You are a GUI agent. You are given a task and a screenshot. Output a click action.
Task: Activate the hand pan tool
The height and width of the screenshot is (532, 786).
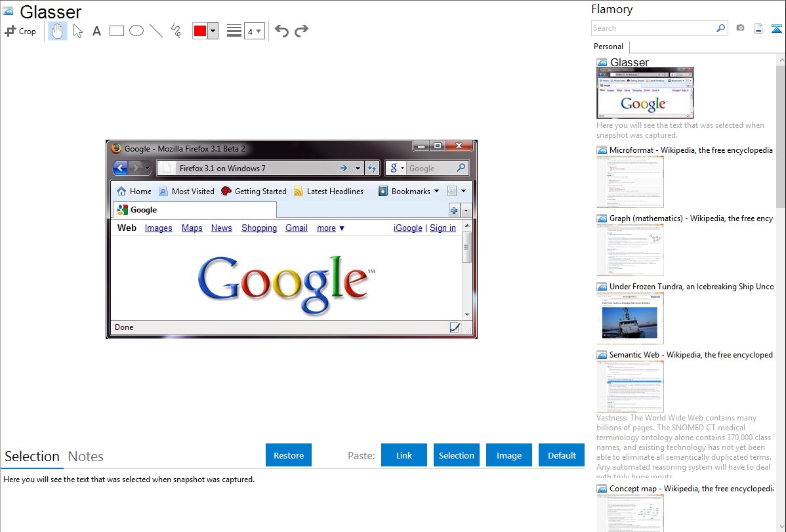coord(58,31)
